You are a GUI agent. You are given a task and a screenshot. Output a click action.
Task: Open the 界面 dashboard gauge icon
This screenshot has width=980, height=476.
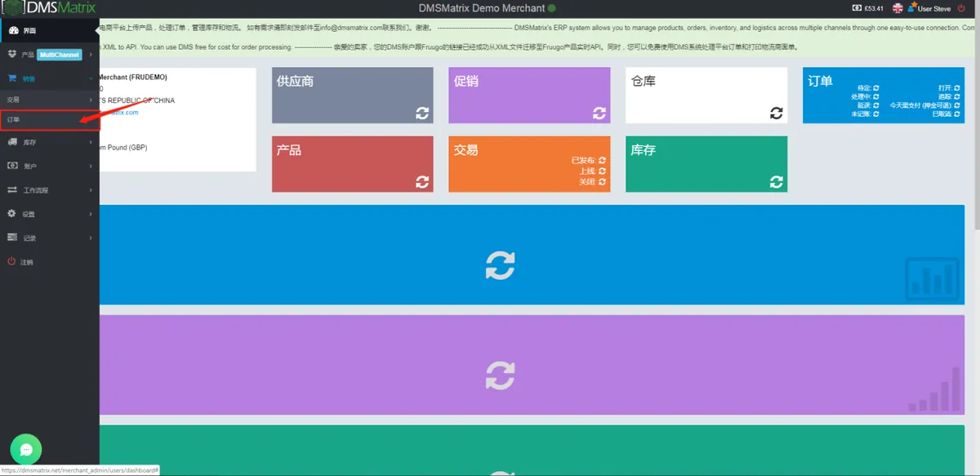[x=13, y=31]
